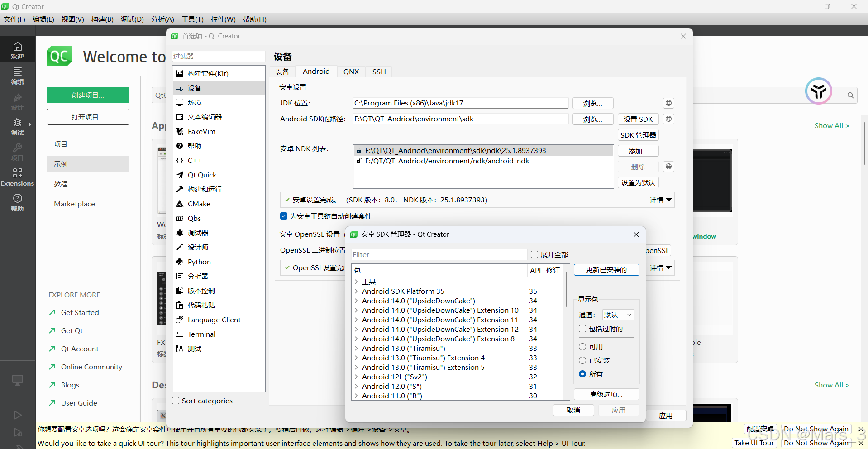The height and width of the screenshot is (449, 868).
Task: Click the globe icon next to JDK location
Action: click(668, 103)
